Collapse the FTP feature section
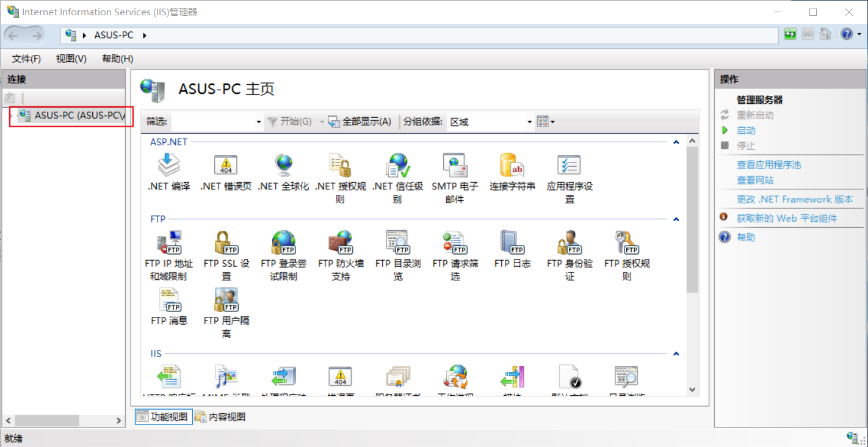This screenshot has width=868, height=447. tap(676, 219)
